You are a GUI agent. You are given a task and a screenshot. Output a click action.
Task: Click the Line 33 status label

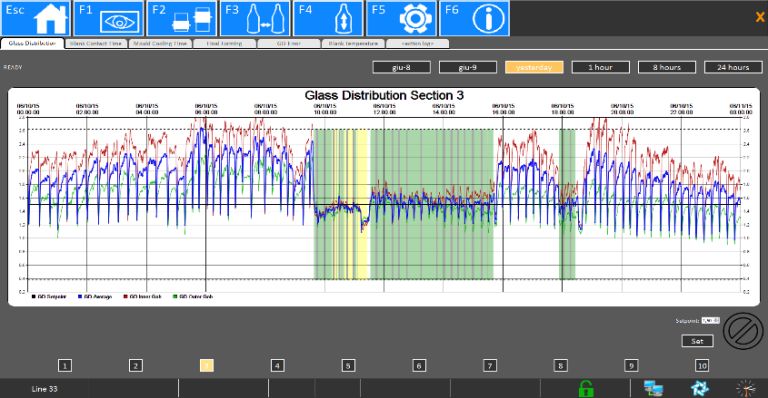pos(45,389)
